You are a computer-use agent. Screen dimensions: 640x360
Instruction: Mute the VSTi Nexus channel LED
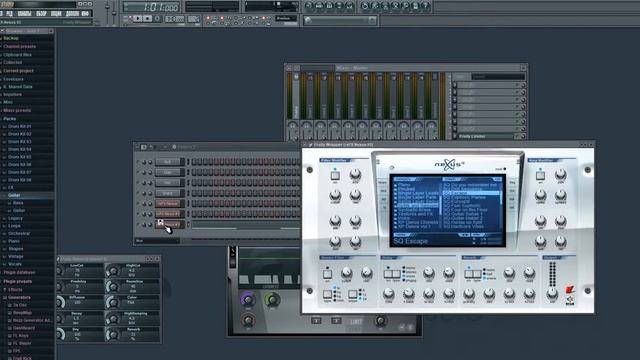click(x=138, y=204)
